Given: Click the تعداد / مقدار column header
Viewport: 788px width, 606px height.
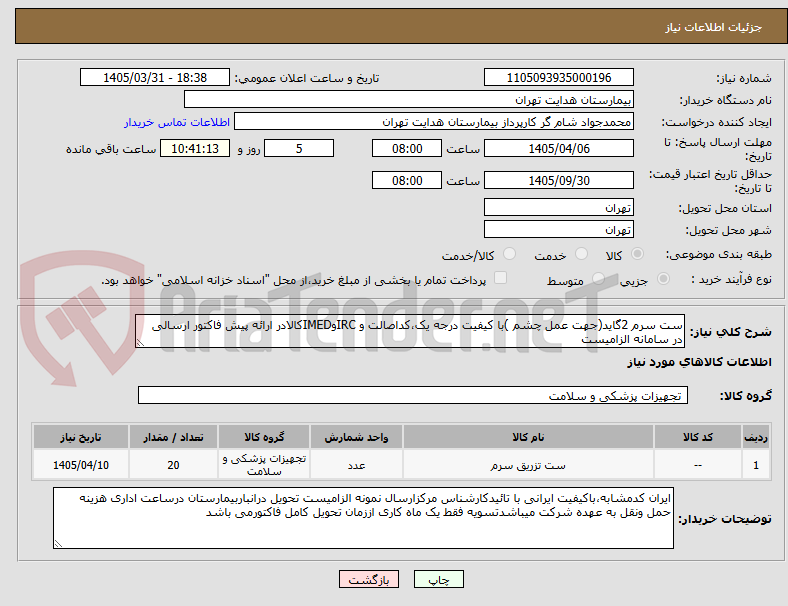Looking at the screenshot, I should point(173,437).
